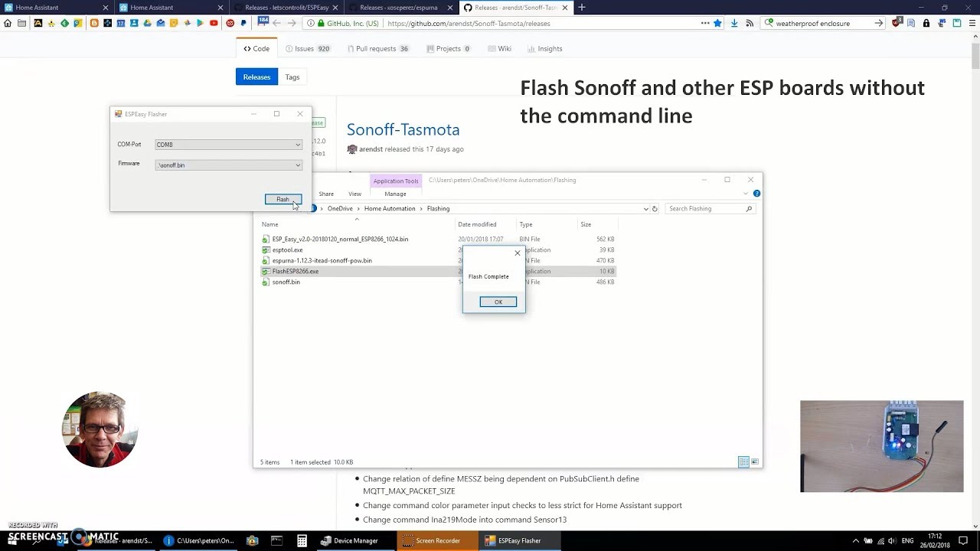
Task: Select the esptool.exe file
Action: [287, 249]
